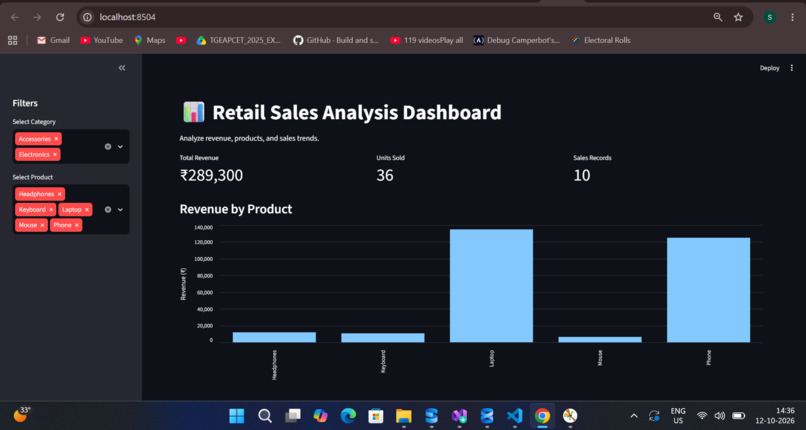
Task: Click the Phone revenue bar
Action: [x=708, y=290]
